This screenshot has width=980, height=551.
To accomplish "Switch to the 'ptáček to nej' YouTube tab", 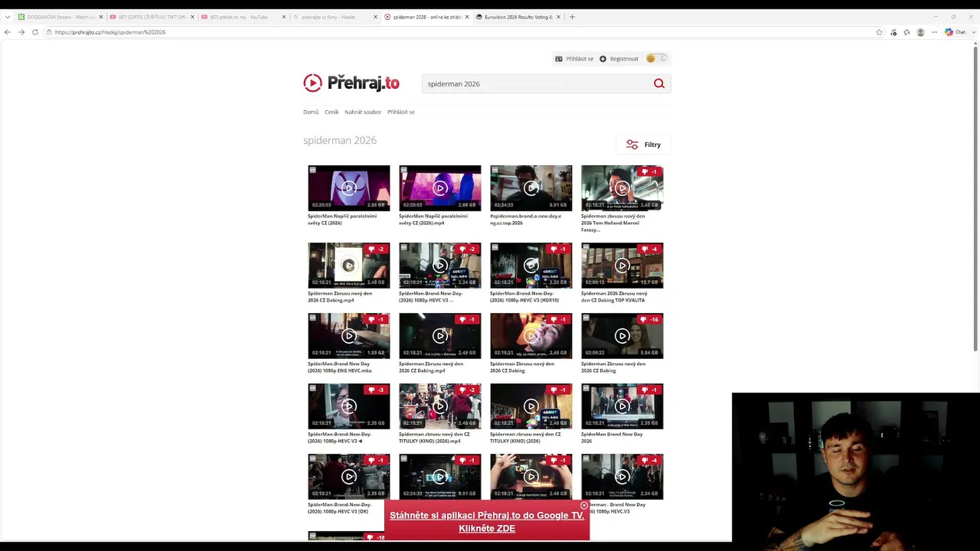I will [x=243, y=17].
